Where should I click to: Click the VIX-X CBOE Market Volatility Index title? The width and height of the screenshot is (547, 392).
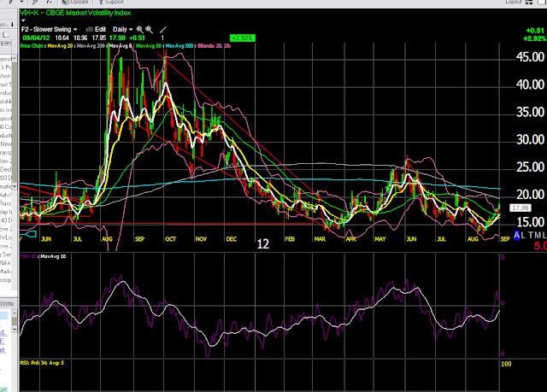tap(75, 13)
